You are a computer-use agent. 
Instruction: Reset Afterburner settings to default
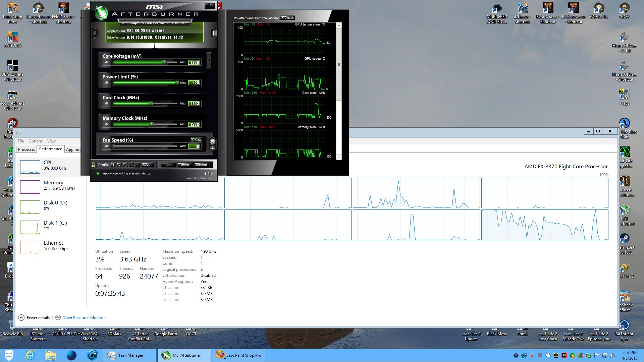185,165
